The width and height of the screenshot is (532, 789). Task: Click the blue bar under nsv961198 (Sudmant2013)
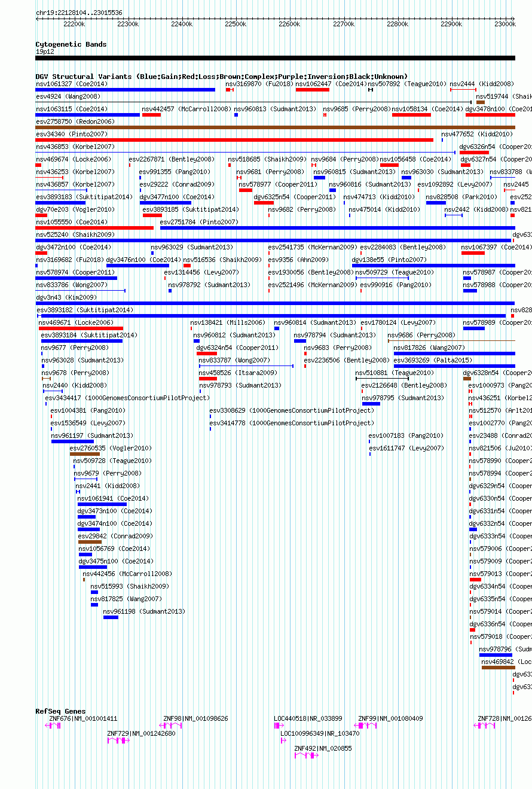pyautogui.click(x=111, y=617)
